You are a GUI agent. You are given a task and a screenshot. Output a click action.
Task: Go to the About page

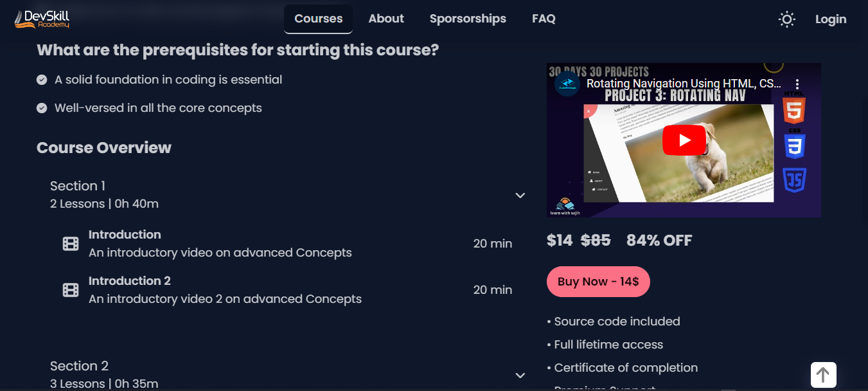coord(386,19)
